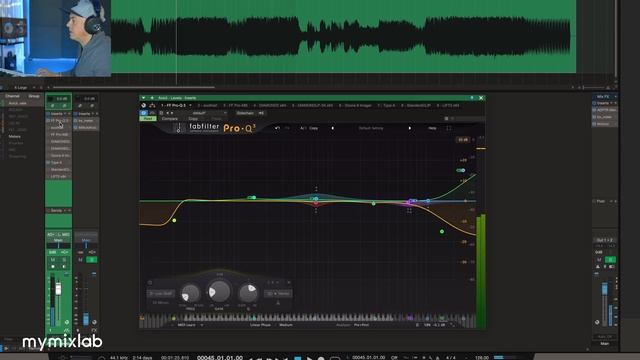Screen dimensions: 640x360
Task: Go to next preset arrow in Pro-Q 3
Action: coord(410,128)
